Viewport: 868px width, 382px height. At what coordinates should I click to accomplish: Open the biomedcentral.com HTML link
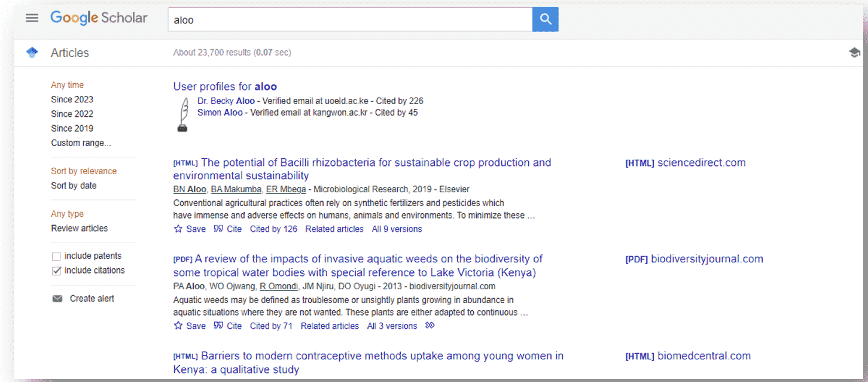pos(688,356)
